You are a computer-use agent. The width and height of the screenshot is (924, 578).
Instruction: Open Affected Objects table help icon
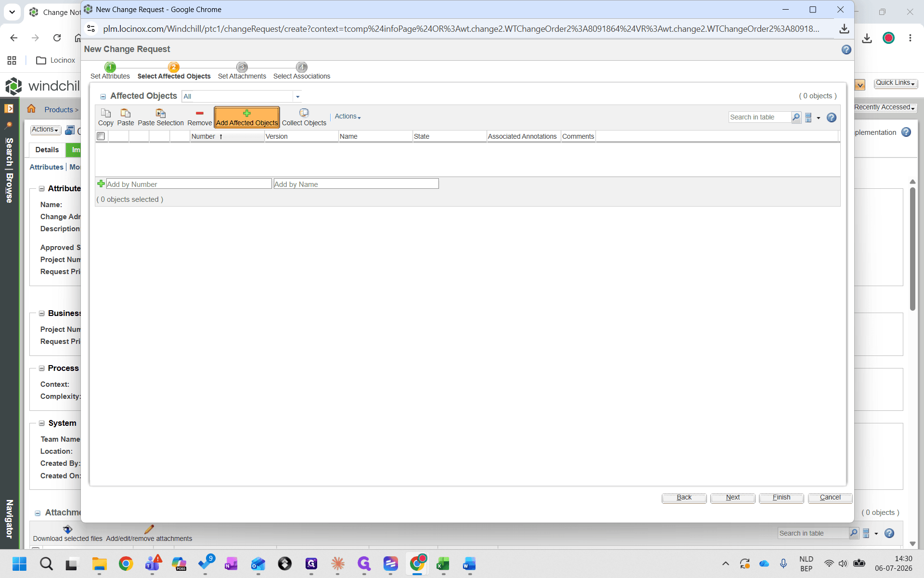(832, 117)
